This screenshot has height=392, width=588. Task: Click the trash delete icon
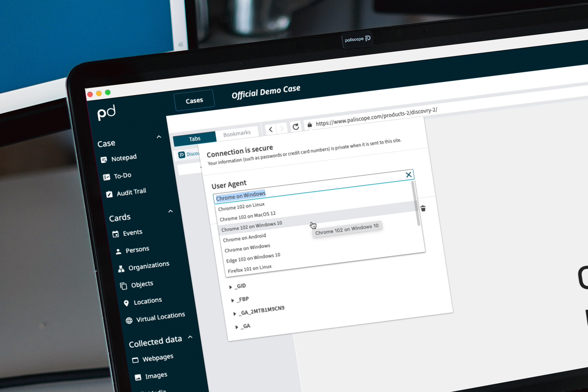click(x=423, y=209)
